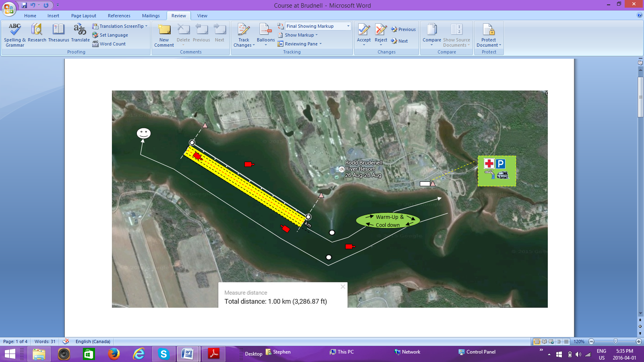Image resolution: width=644 pixels, height=362 pixels.
Task: Expand the Show Markup menu
Action: coord(298,35)
